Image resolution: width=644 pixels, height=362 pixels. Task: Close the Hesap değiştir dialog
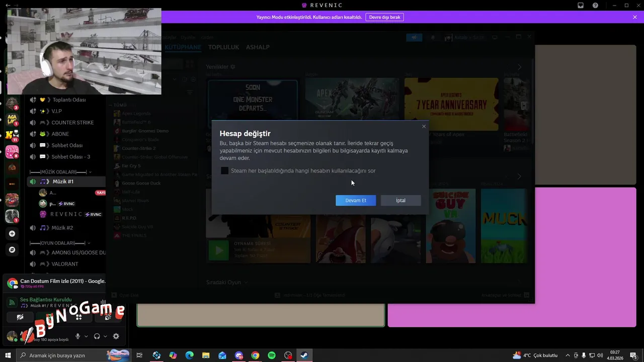[x=424, y=126]
